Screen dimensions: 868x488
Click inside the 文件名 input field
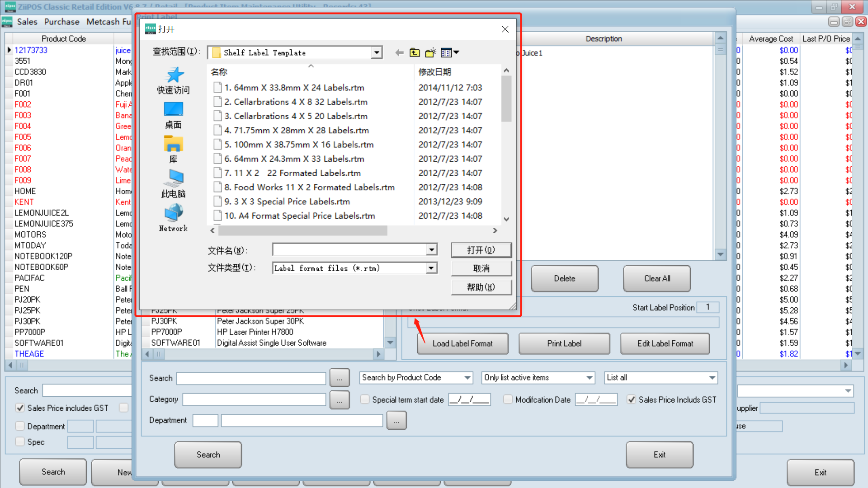pyautogui.click(x=348, y=249)
